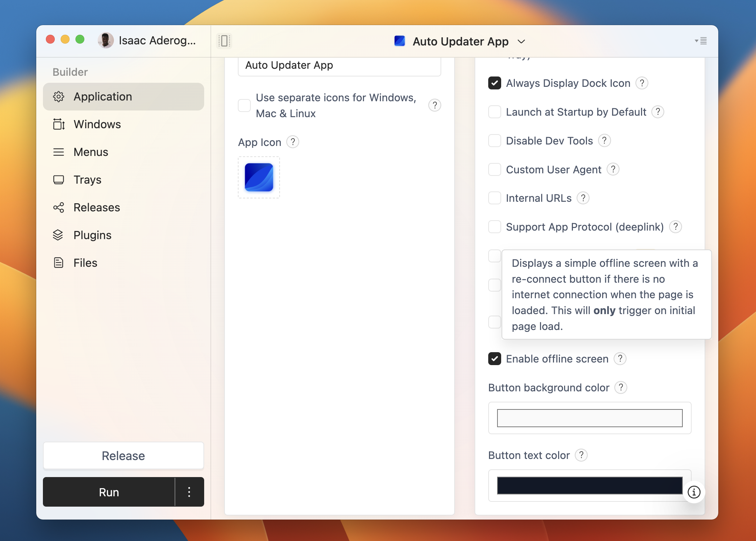Open the Plugins section
Image resolution: width=756 pixels, height=541 pixels.
point(92,235)
